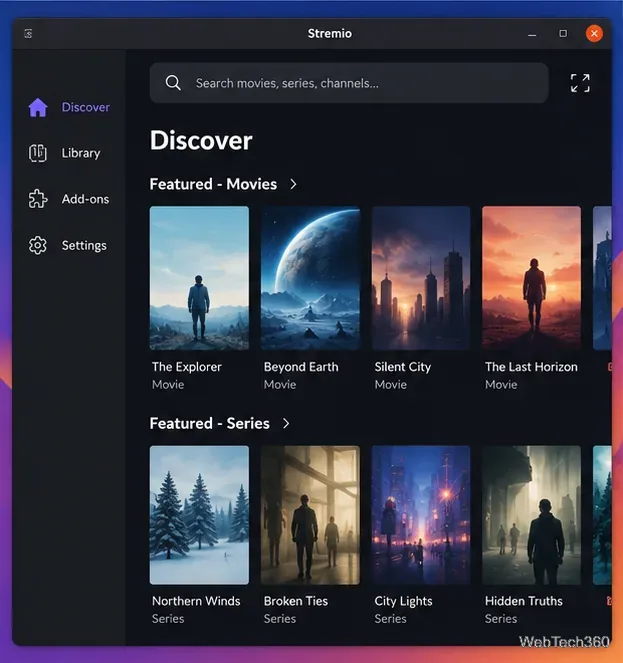Open The Last Horizon movie poster
Viewport: 623px width, 663px height.
531,278
